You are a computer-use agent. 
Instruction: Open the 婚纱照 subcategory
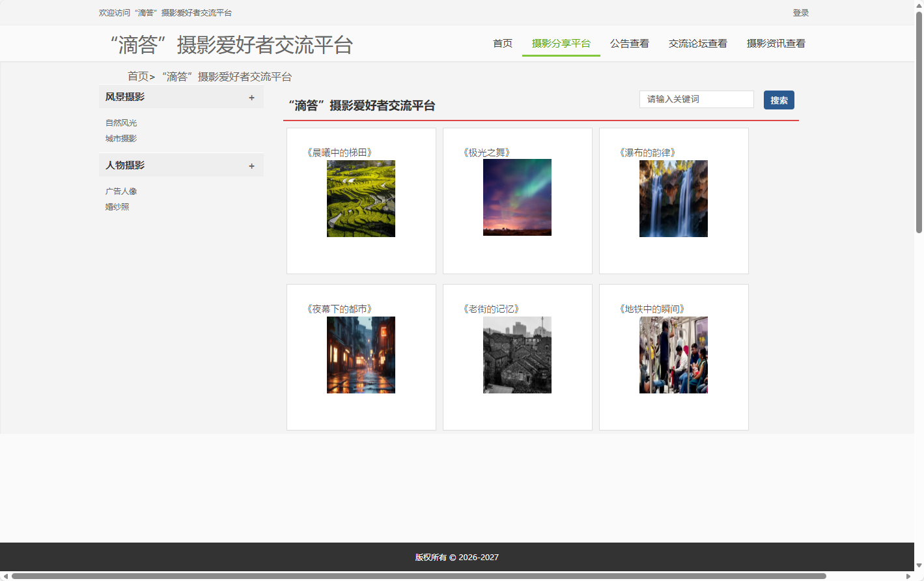(117, 206)
